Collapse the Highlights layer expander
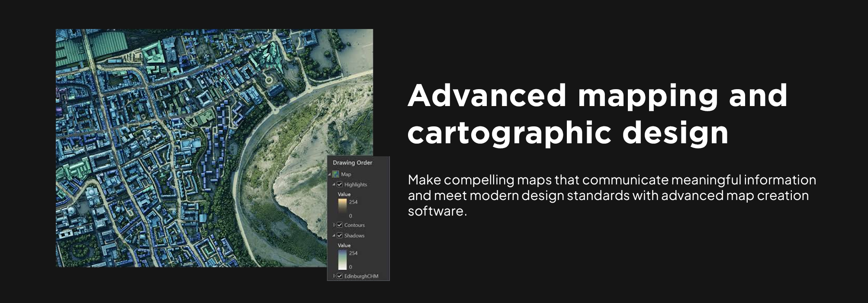This screenshot has width=868, height=303. [334, 185]
